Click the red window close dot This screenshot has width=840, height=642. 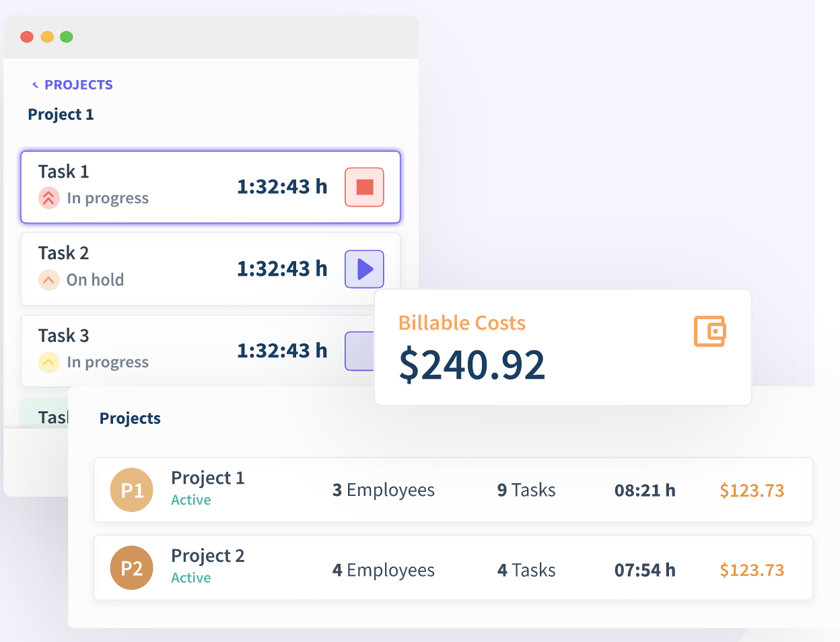(27, 37)
